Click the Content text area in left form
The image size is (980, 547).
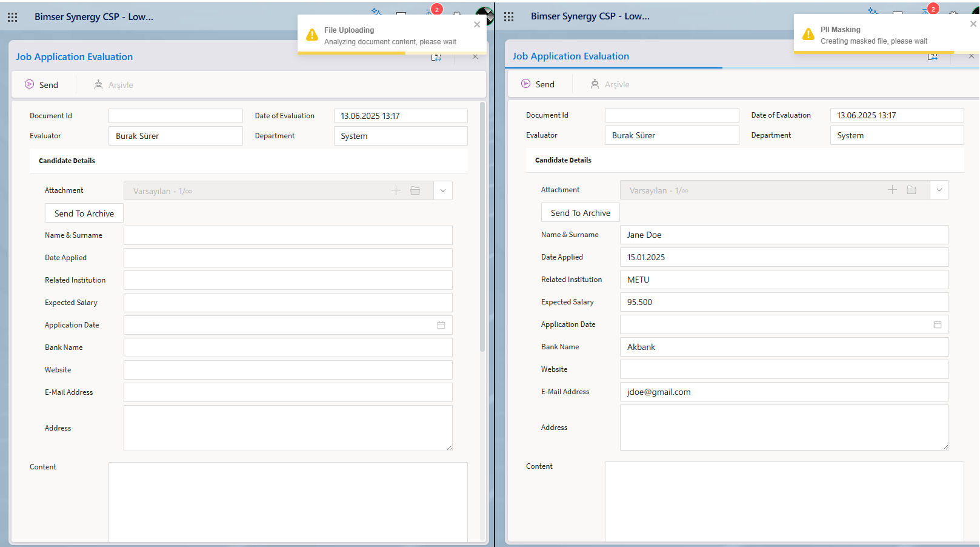[x=288, y=502]
